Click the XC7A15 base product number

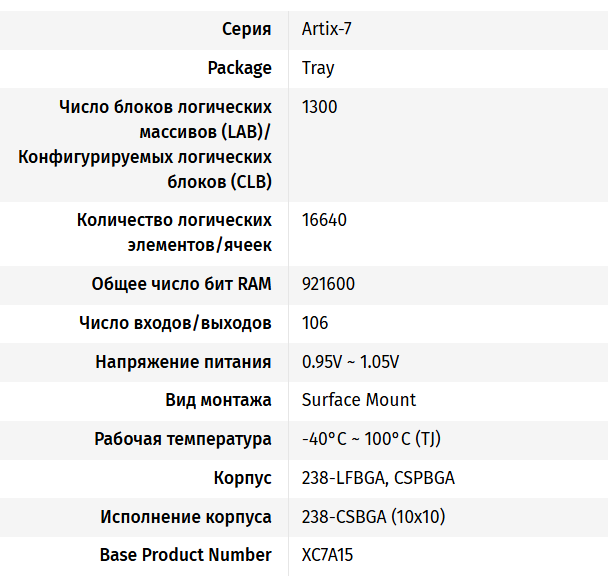coord(327,555)
